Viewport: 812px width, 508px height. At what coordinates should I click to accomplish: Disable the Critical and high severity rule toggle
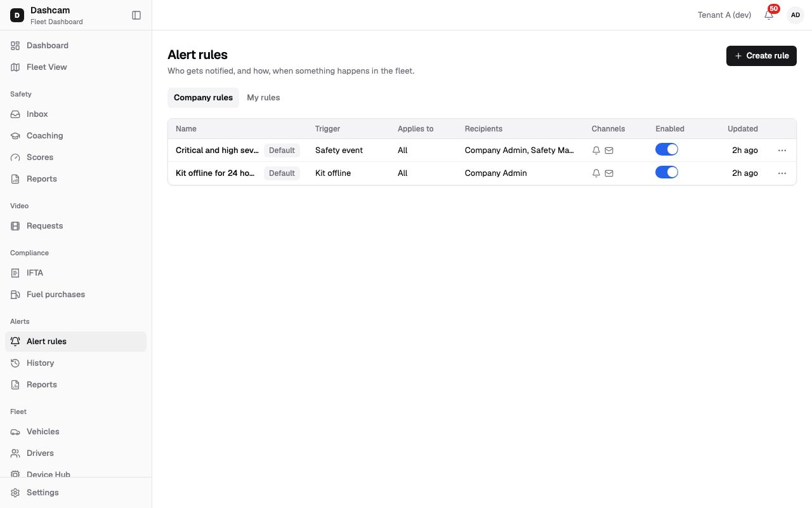(667, 150)
